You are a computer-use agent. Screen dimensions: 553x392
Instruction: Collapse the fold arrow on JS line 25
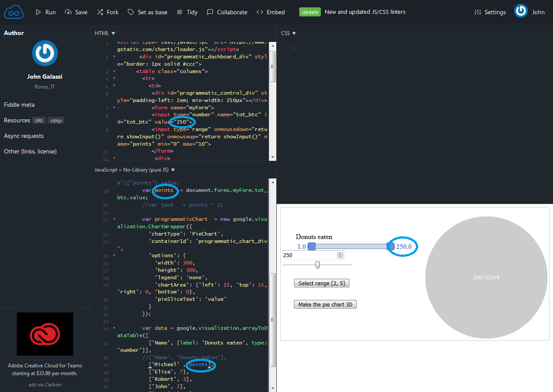(x=114, y=256)
